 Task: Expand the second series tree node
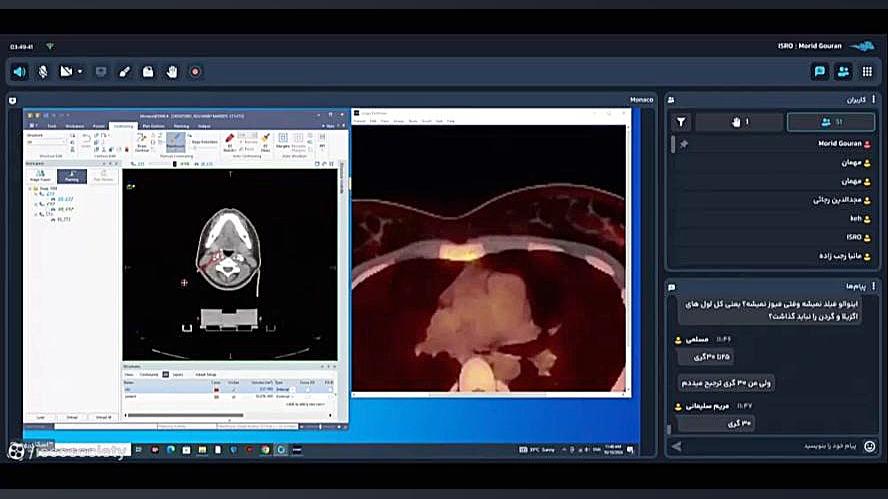[x=36, y=204]
